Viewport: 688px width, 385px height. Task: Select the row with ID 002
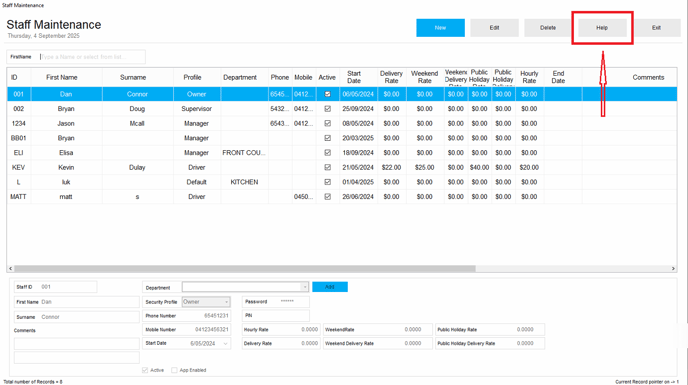coord(342,109)
